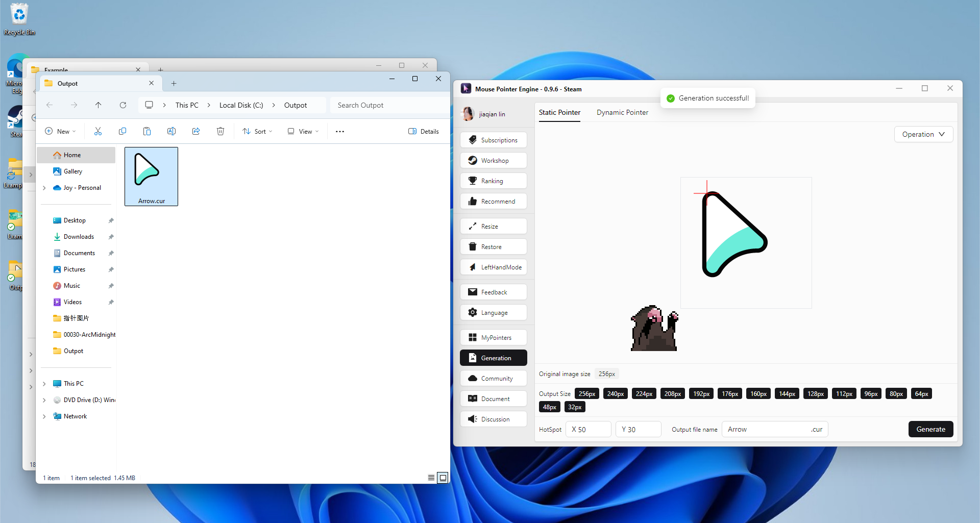The width and height of the screenshot is (980, 523).
Task: Open MyPointers section in sidebar
Action: [494, 338]
